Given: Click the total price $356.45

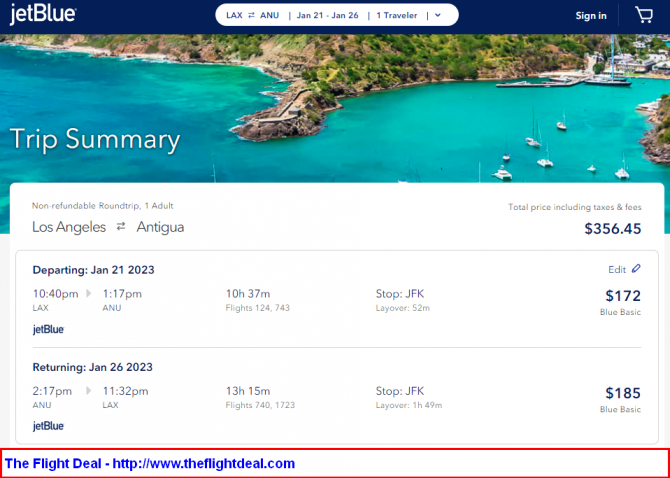Looking at the screenshot, I should [x=613, y=229].
